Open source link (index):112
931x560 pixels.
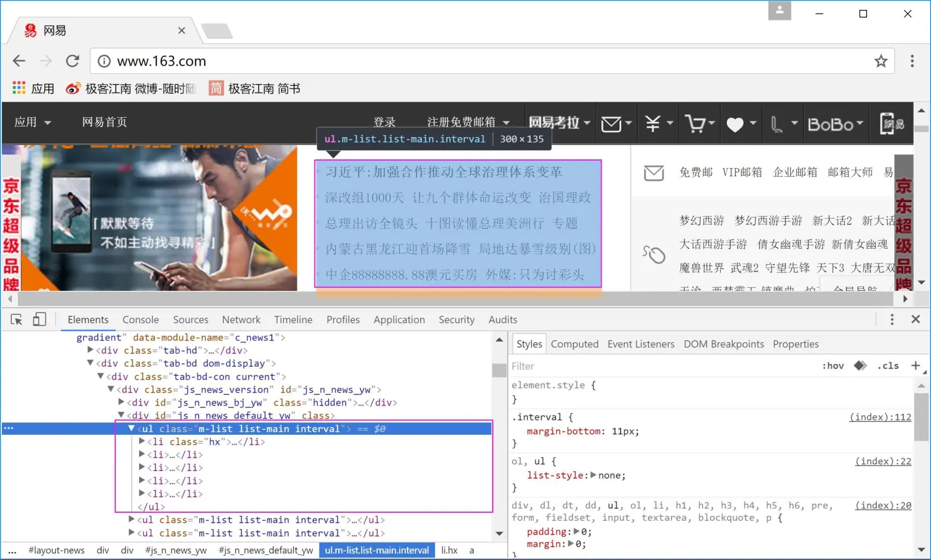pyautogui.click(x=880, y=417)
